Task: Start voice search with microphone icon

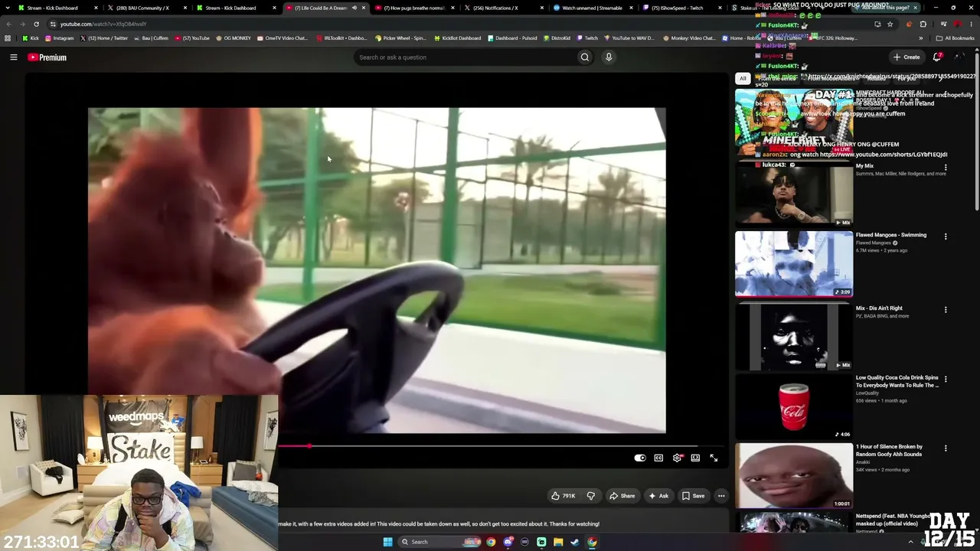Action: coord(609,57)
